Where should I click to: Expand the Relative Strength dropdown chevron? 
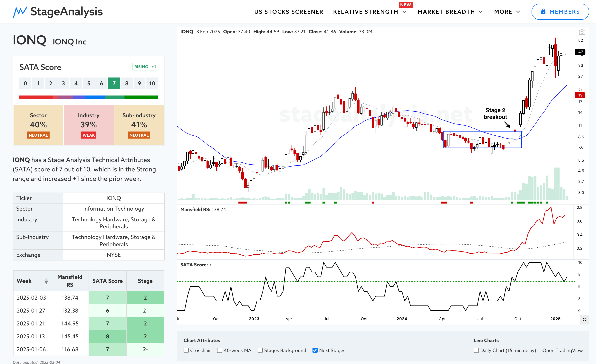coord(404,12)
